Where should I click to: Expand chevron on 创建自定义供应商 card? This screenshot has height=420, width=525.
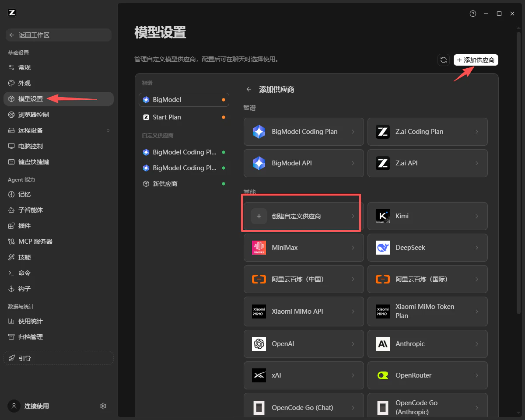click(353, 216)
